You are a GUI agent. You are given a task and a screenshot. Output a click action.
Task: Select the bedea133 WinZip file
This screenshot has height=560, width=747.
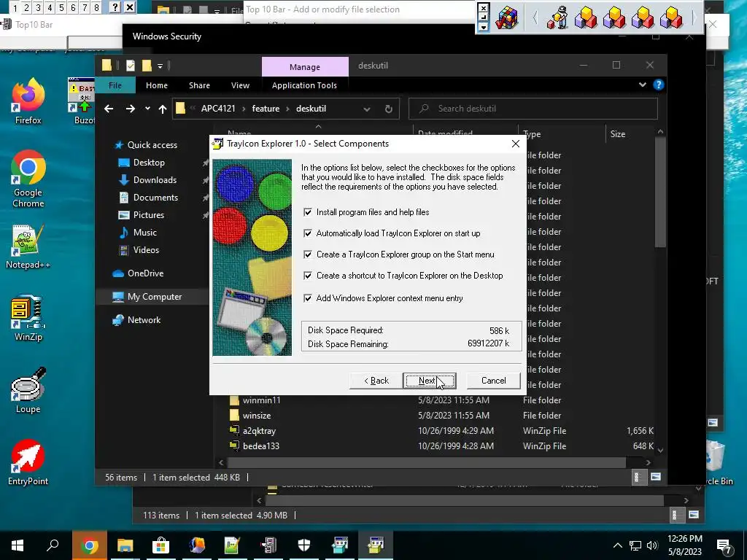point(261,446)
